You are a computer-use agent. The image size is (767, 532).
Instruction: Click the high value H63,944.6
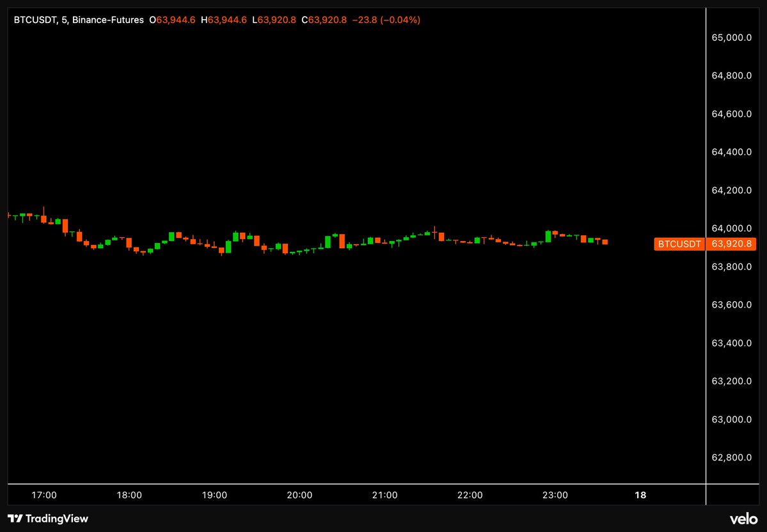pos(223,20)
